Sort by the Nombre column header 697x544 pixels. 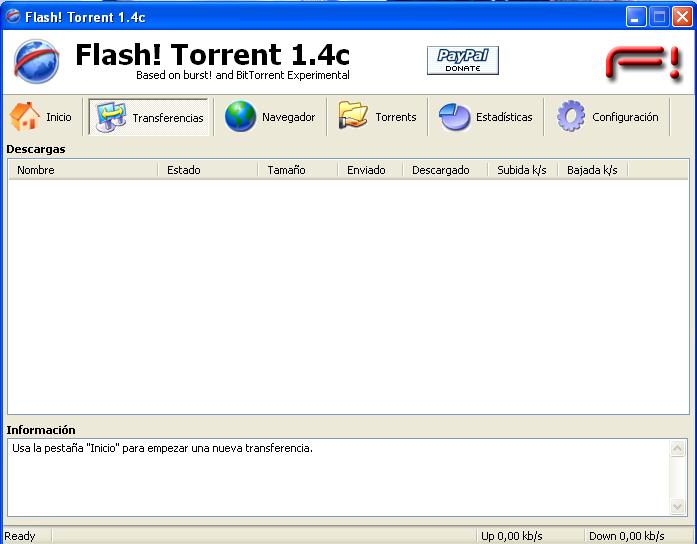83,170
